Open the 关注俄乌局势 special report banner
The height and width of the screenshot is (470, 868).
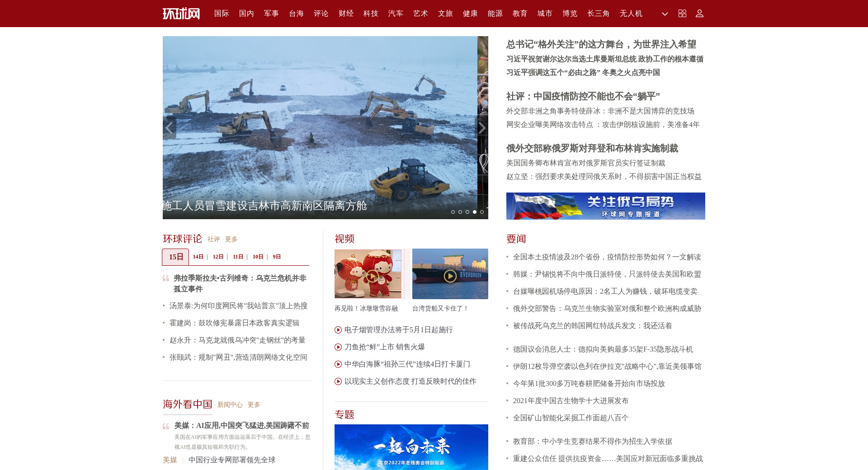coord(606,206)
